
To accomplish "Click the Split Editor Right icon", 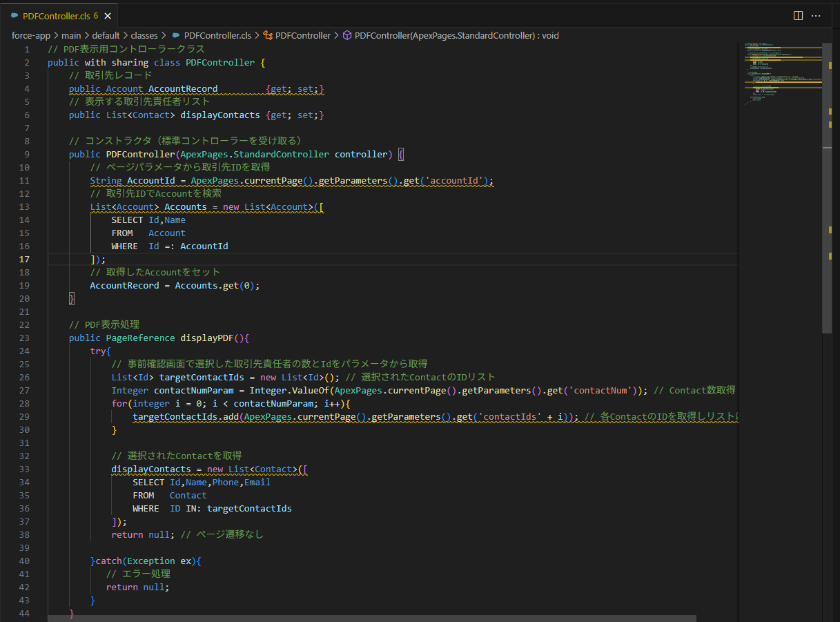I will pyautogui.click(x=798, y=15).
